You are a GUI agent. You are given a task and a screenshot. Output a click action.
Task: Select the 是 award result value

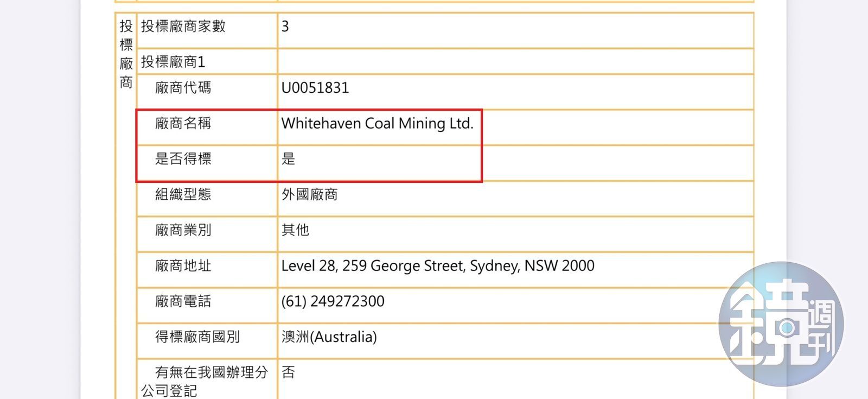click(288, 159)
